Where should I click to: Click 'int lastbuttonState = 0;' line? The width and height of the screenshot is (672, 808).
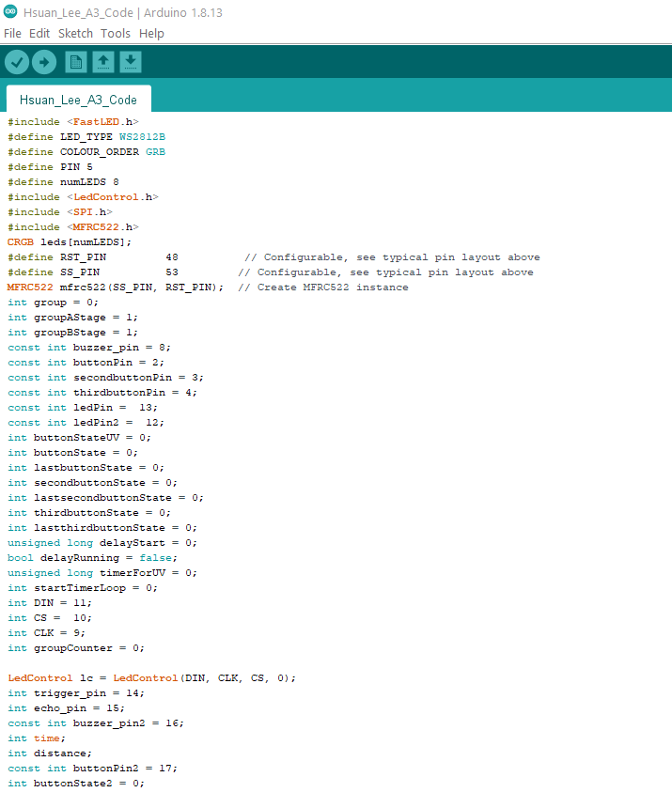pyautogui.click(x=86, y=467)
